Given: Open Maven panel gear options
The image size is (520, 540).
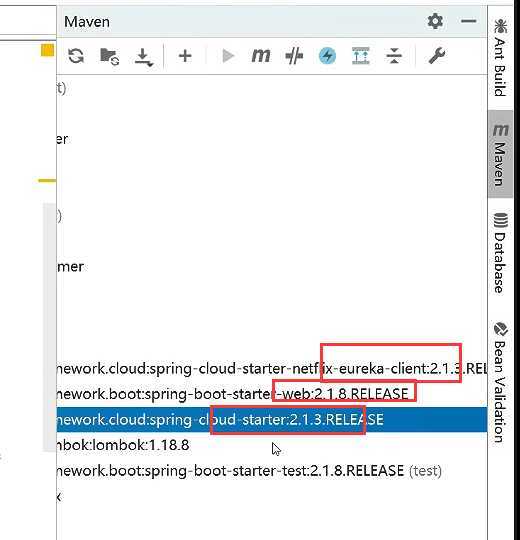Looking at the screenshot, I should (435, 21).
